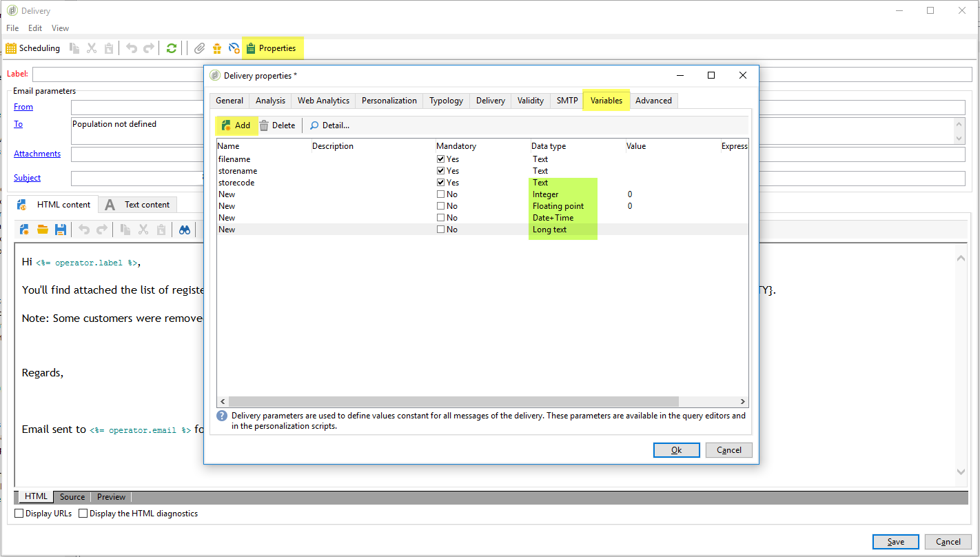Toggle Mandatory checkbox for storecode row
The height and width of the screenshot is (557, 980).
click(x=441, y=183)
